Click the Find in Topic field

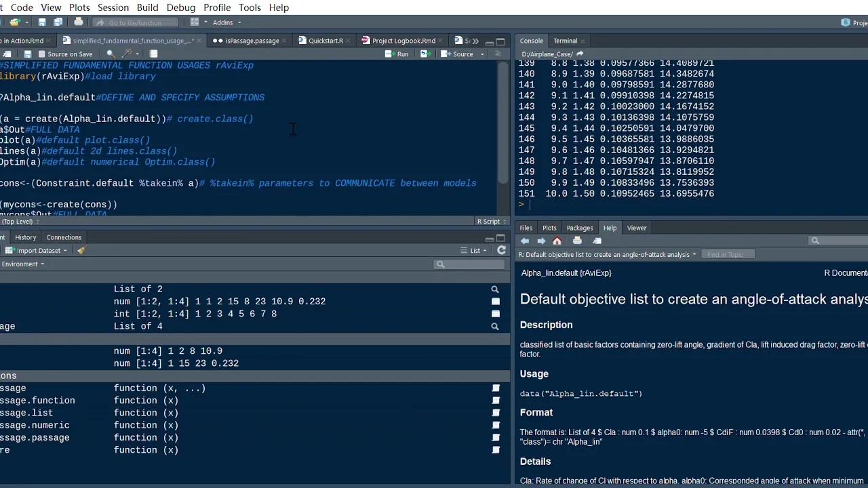coord(729,255)
